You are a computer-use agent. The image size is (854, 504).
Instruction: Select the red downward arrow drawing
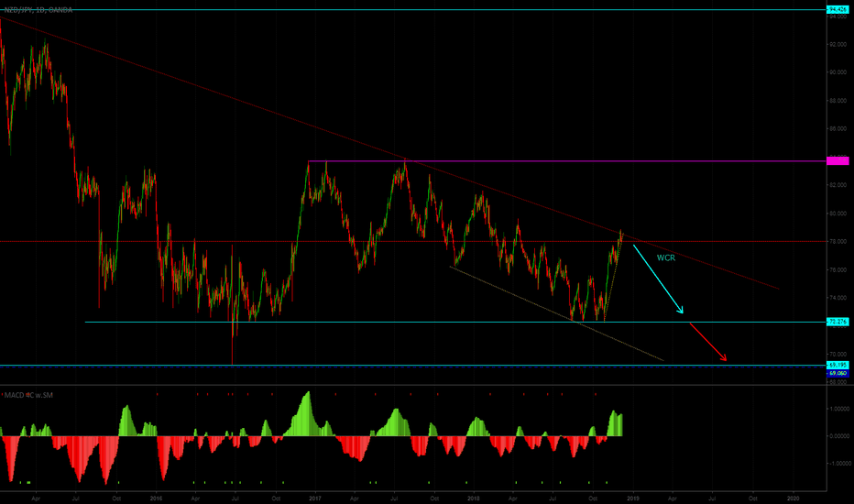[x=708, y=342]
